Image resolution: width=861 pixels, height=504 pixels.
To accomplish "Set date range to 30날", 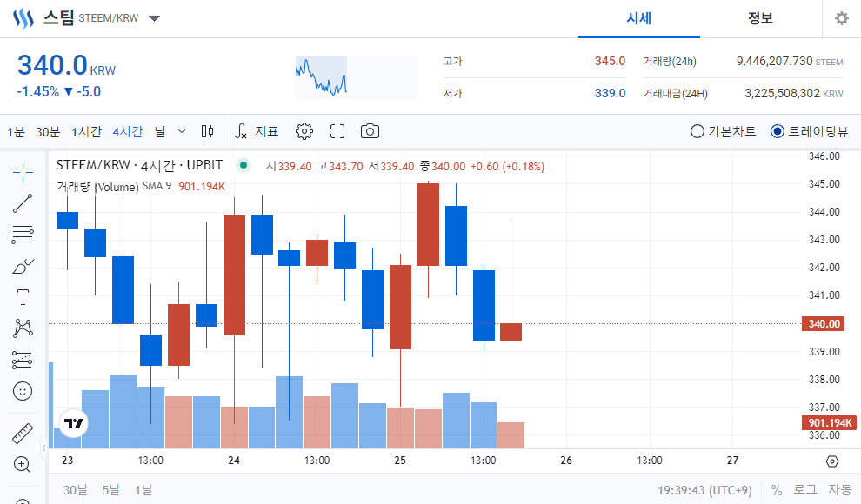I will [x=75, y=490].
